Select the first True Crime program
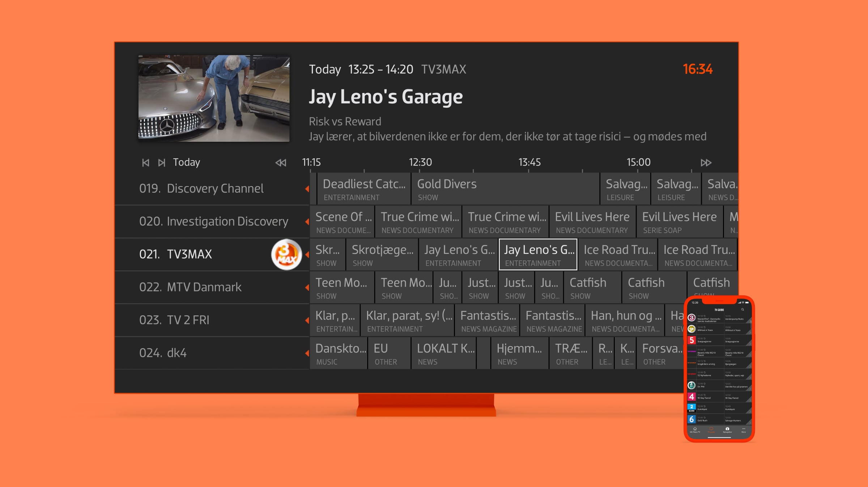Screen dimensions: 868x487 [x=418, y=222]
